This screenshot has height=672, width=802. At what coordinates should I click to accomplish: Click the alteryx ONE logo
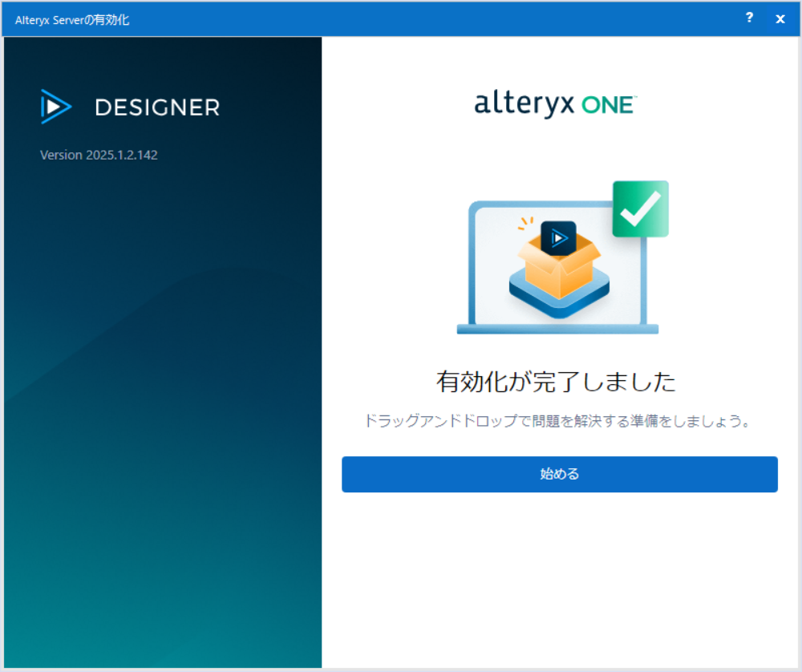556,104
